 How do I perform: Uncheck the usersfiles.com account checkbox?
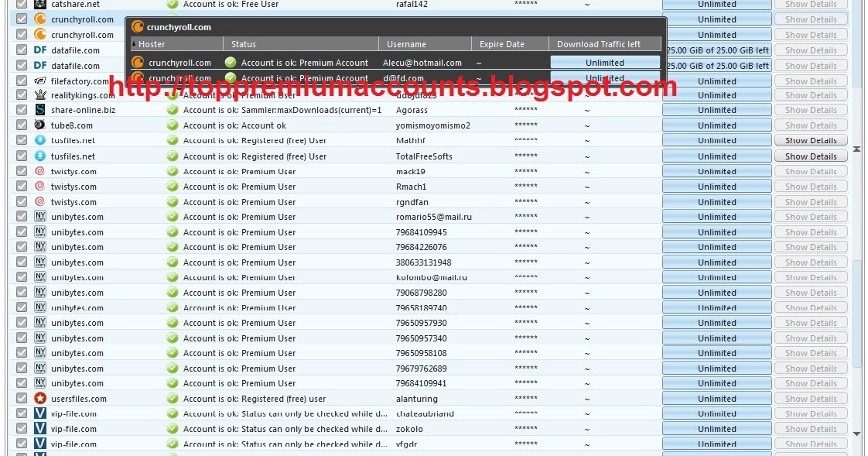(x=22, y=398)
